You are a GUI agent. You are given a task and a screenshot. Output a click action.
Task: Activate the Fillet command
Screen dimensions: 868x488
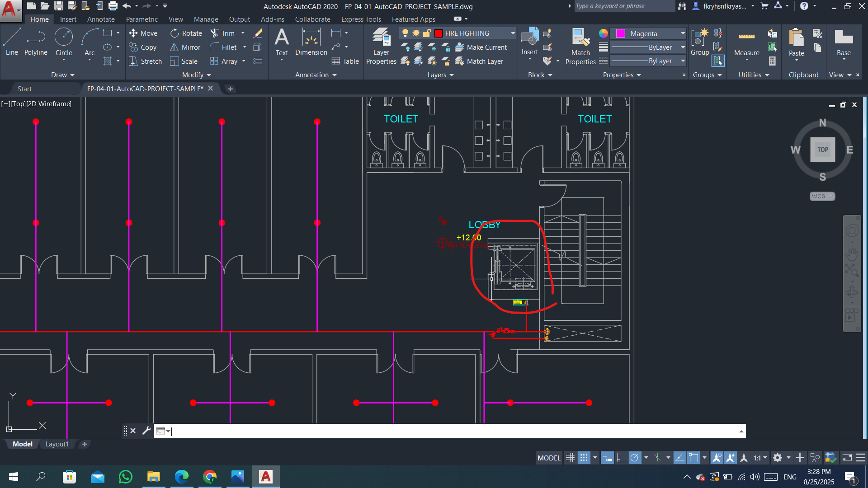[x=223, y=47]
